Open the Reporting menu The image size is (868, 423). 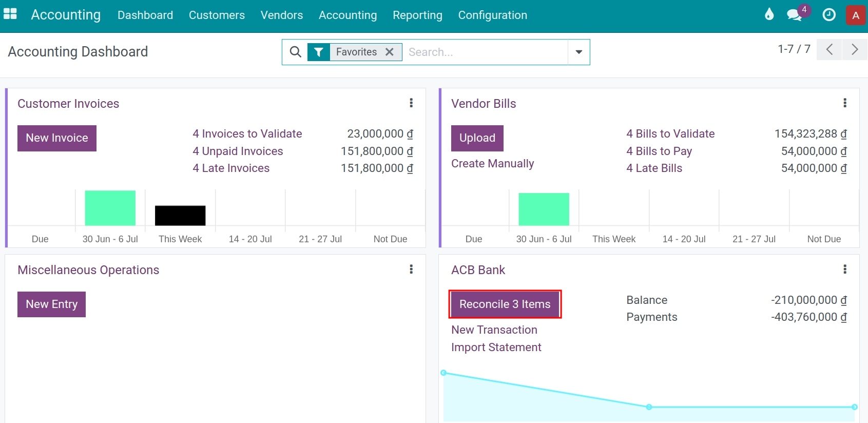click(x=417, y=15)
